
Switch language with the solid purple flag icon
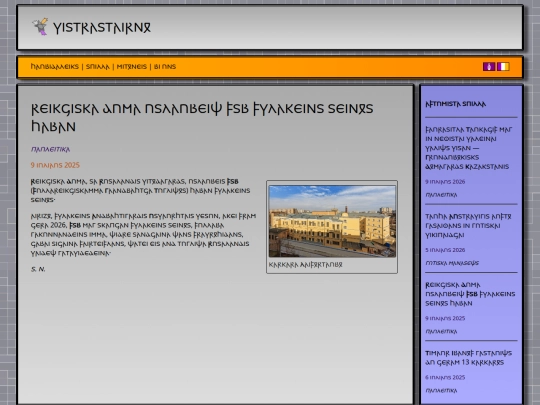pyautogui.click(x=489, y=66)
